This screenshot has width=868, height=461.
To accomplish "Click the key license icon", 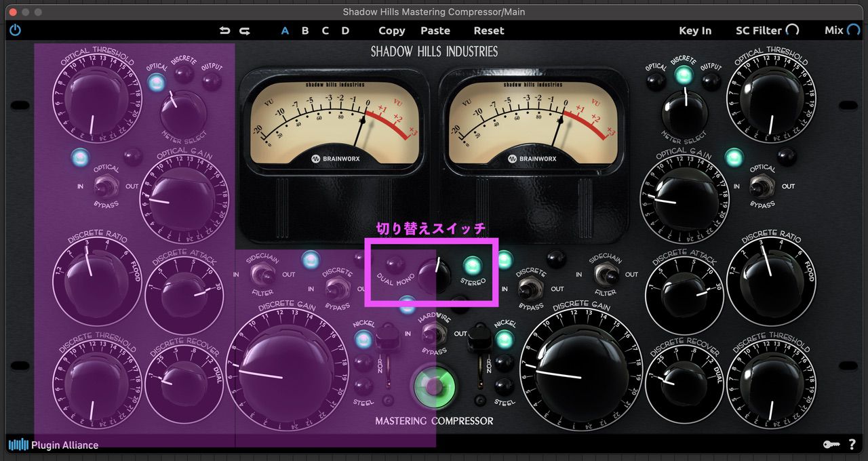I will click(x=831, y=445).
